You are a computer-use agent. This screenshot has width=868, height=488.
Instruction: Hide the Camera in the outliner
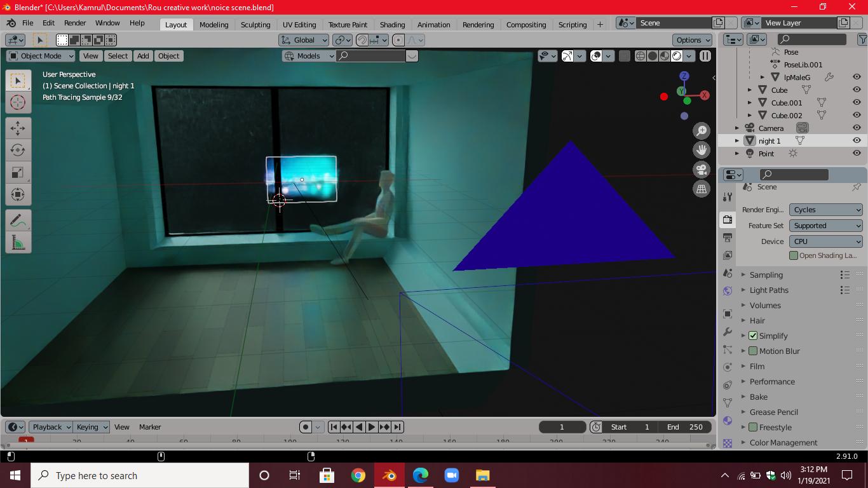[857, 128]
